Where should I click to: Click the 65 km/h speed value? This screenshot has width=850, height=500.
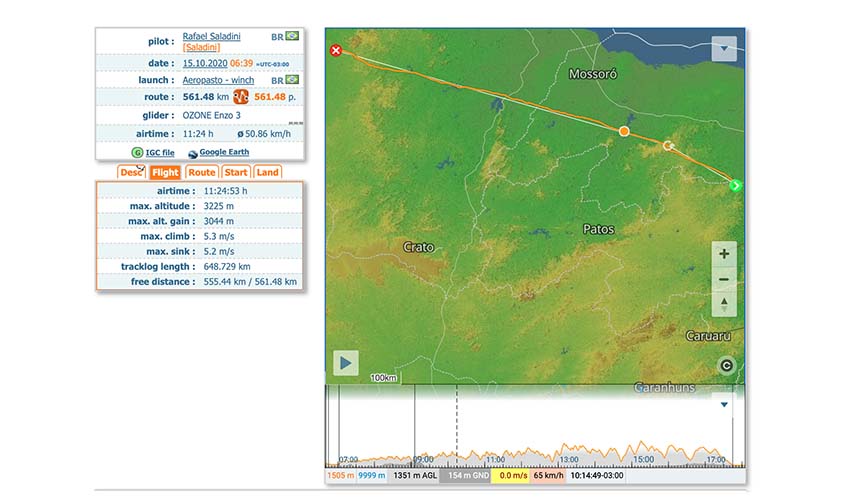pos(549,476)
